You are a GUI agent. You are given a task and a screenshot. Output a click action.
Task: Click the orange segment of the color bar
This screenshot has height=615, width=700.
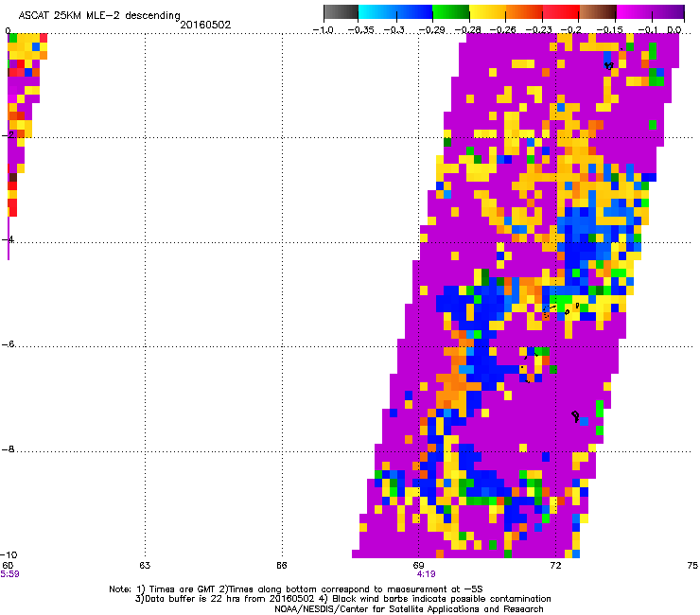524,12
